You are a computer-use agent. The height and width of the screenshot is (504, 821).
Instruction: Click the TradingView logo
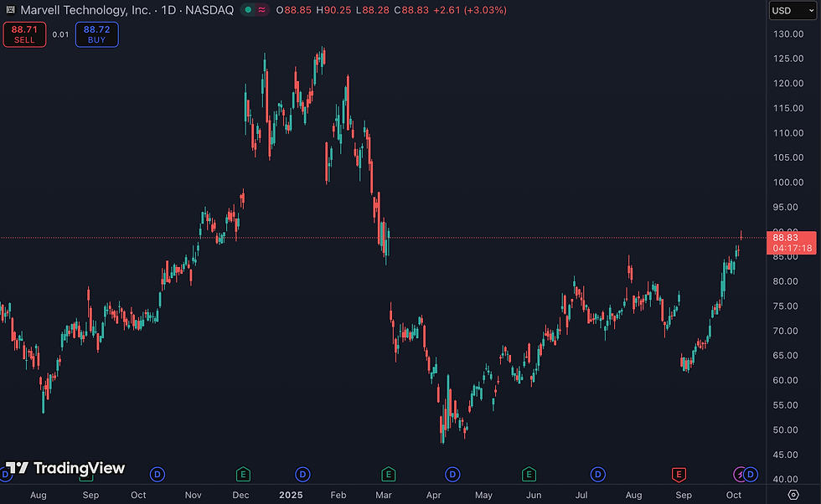[x=65, y=468]
